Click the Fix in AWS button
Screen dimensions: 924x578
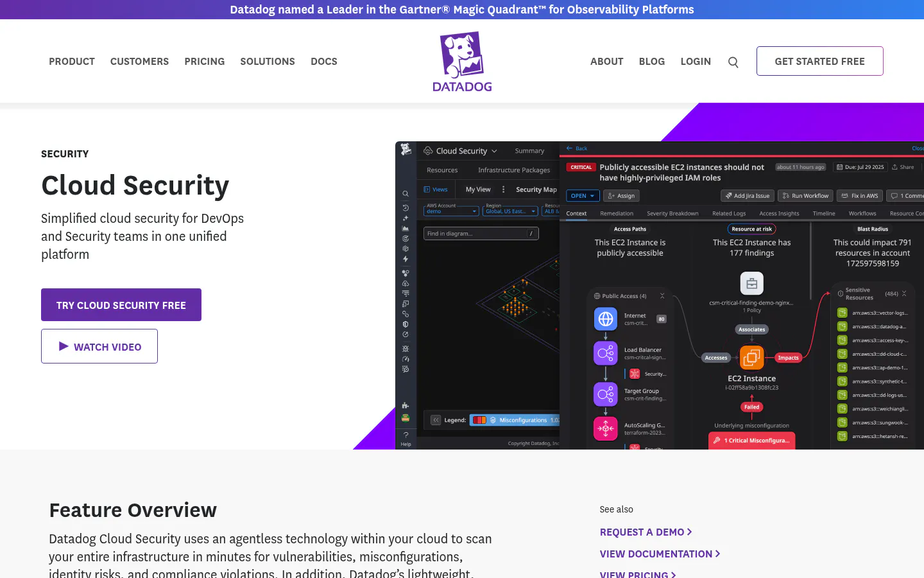pos(860,196)
